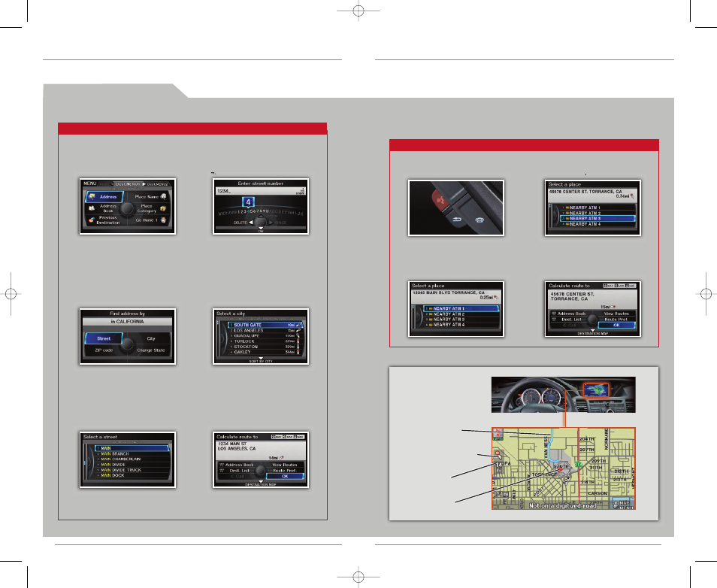Select MAIN BRANCH in the street list
The width and height of the screenshot is (717, 588).
(x=132, y=454)
